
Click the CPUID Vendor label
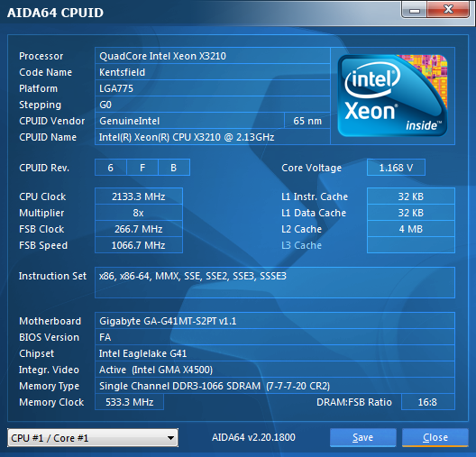pyautogui.click(x=52, y=121)
